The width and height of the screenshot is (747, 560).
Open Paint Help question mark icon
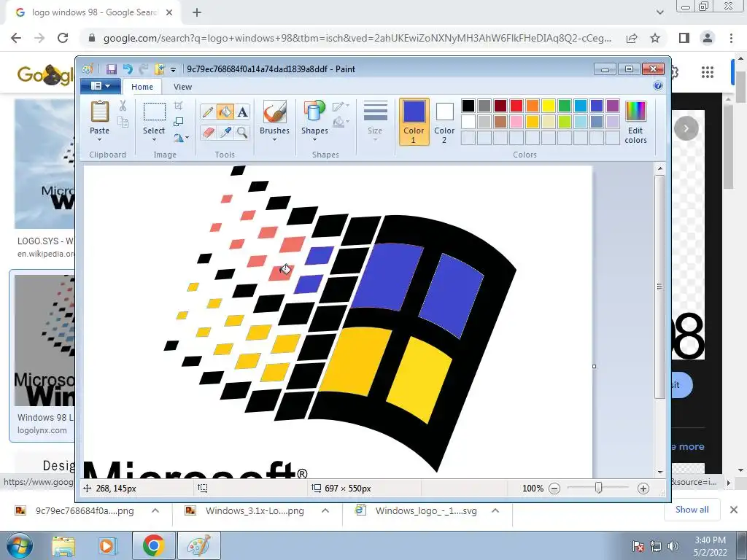[658, 86]
